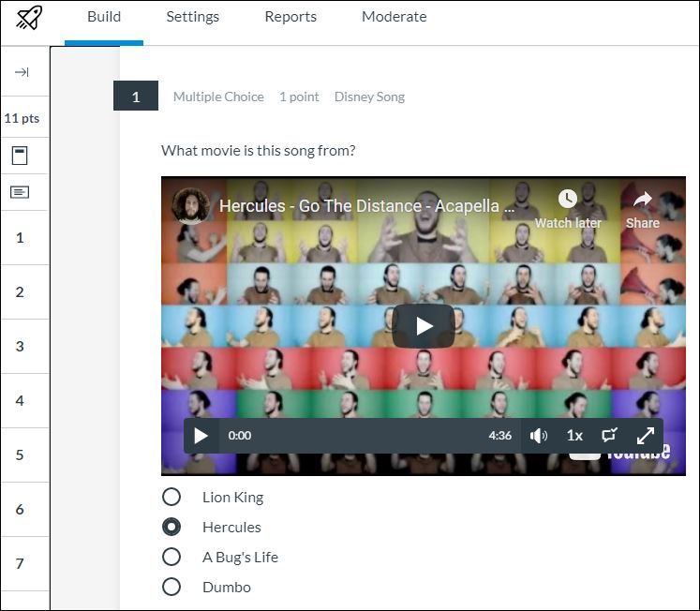700x611 pixels.
Task: Open the Reports tab
Action: 290,17
